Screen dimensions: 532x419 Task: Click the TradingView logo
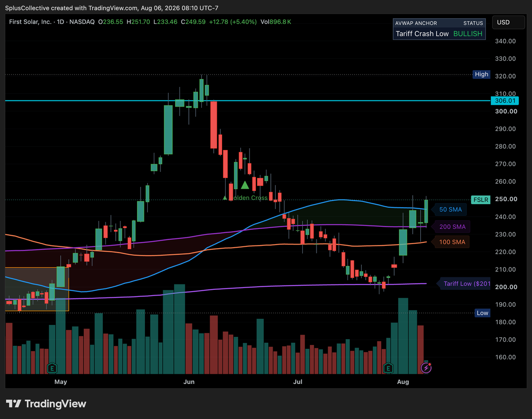(x=46, y=404)
